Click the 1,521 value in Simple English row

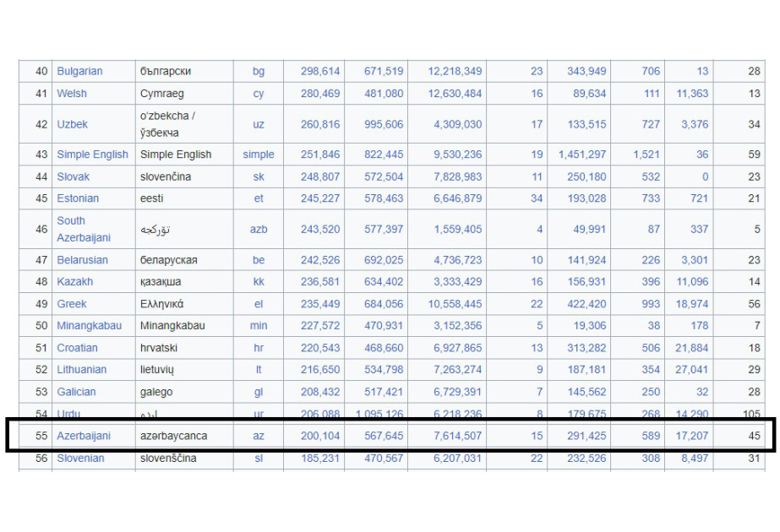click(646, 155)
